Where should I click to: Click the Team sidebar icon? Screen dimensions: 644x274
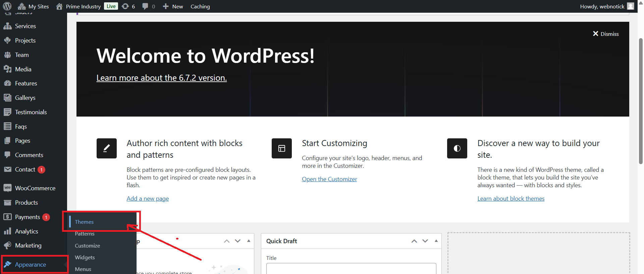pos(7,55)
